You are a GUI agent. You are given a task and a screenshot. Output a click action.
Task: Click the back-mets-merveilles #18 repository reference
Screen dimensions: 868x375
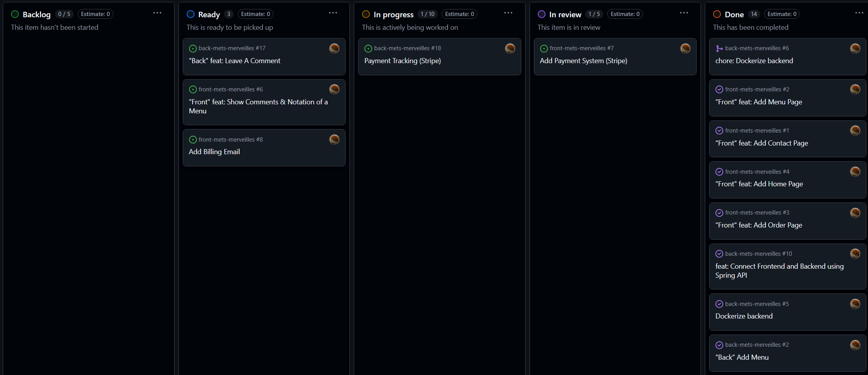tap(408, 48)
